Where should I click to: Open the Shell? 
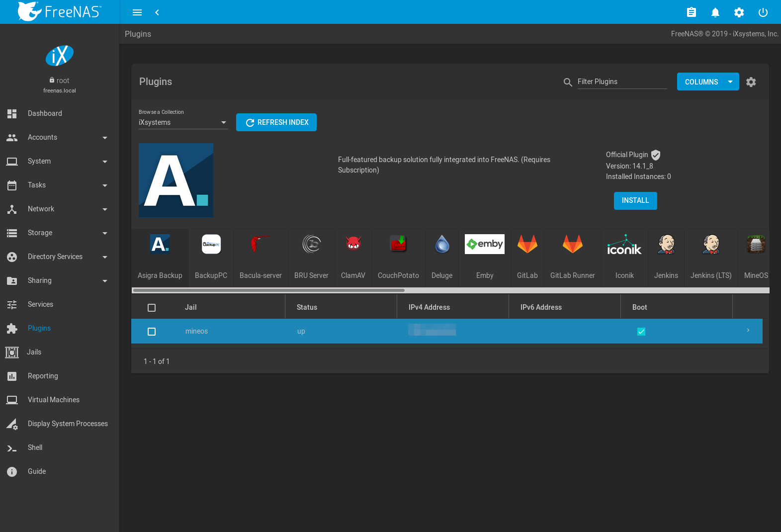coord(60,447)
